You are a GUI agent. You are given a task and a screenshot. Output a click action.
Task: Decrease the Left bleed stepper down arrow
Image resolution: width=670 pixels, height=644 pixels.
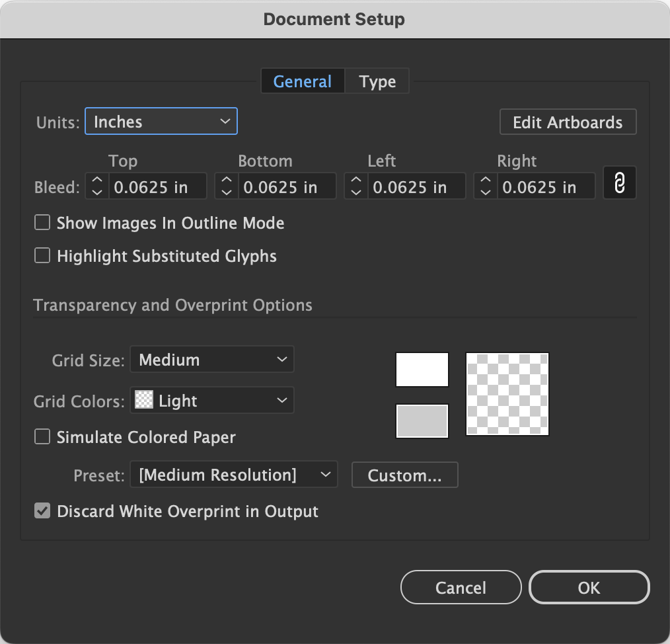click(356, 192)
